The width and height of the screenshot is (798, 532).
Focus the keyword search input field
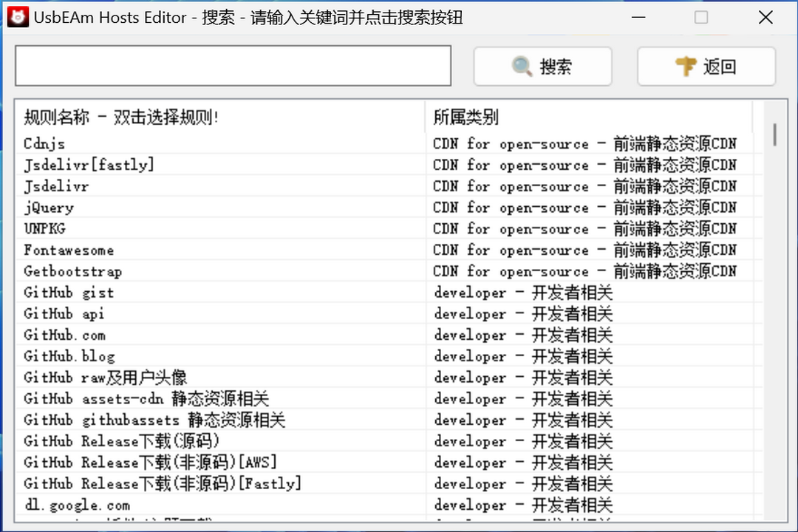(233, 66)
